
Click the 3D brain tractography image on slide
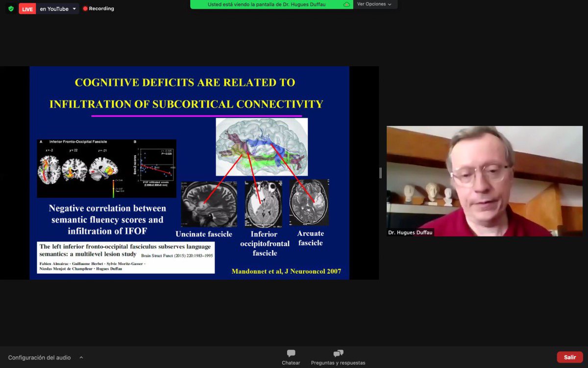point(262,147)
